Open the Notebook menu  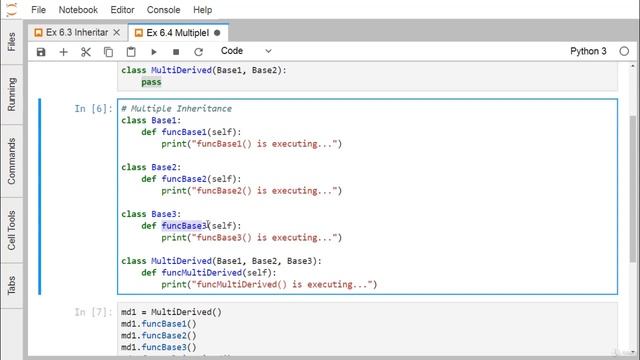click(78, 10)
